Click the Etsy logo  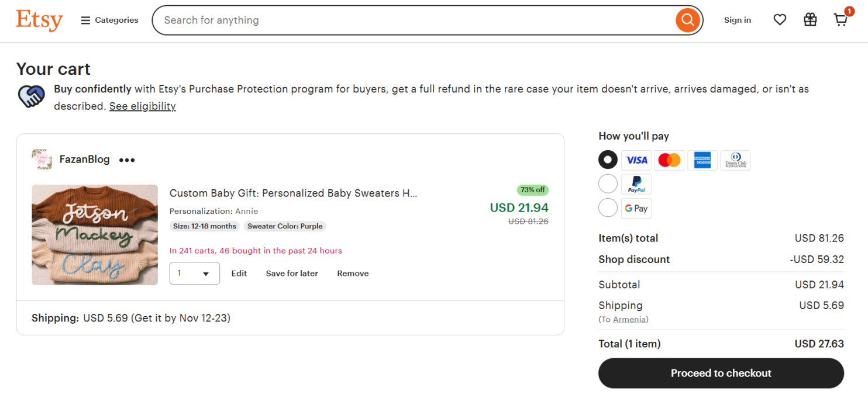39,20
